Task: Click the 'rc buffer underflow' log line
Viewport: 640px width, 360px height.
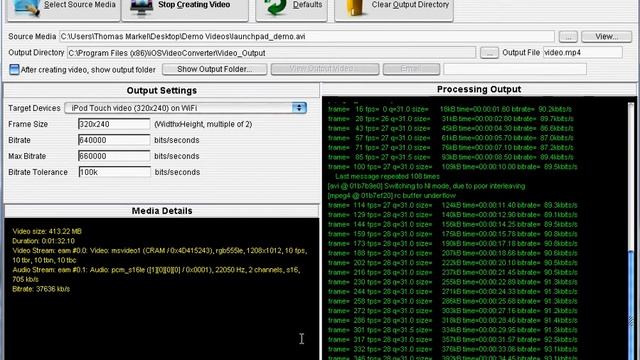Action: click(392, 196)
